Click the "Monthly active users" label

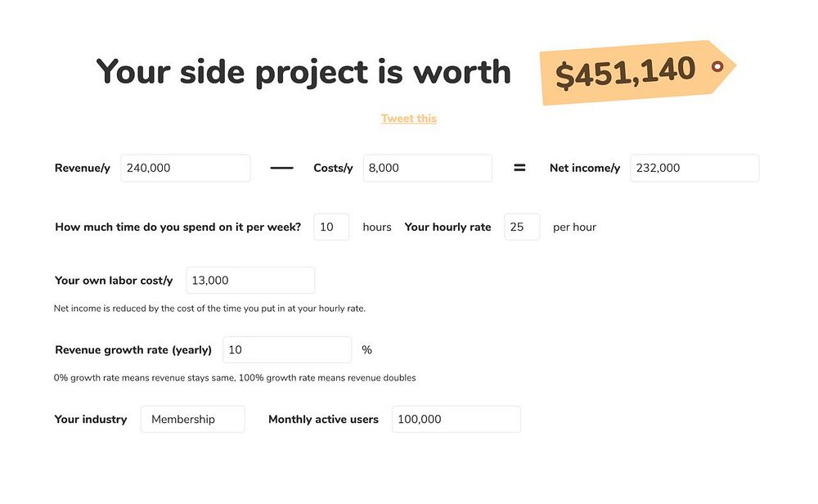click(x=323, y=420)
